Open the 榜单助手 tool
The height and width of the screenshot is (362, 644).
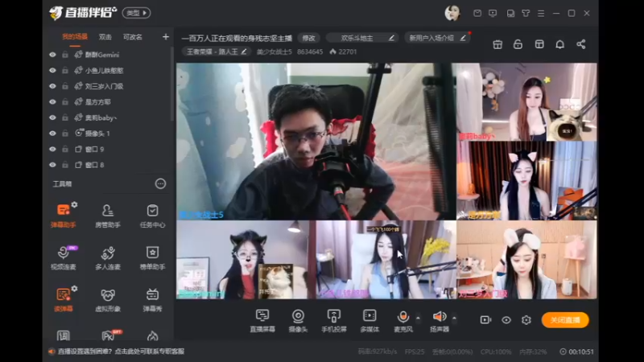click(x=152, y=257)
